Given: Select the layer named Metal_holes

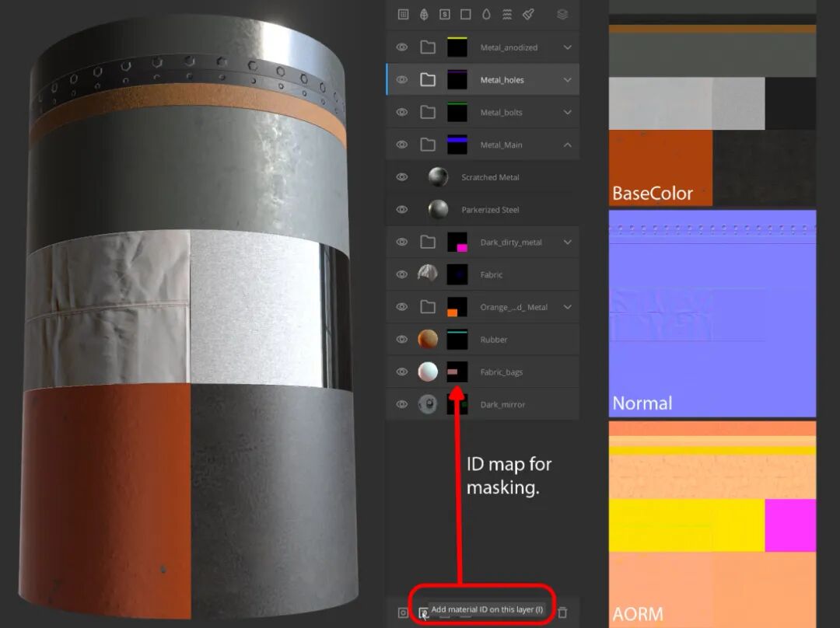Looking at the screenshot, I should click(502, 80).
